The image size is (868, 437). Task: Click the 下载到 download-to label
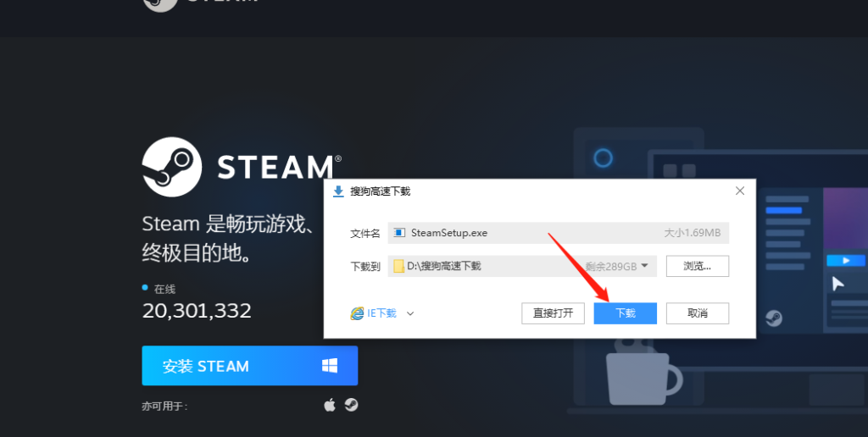click(x=365, y=267)
